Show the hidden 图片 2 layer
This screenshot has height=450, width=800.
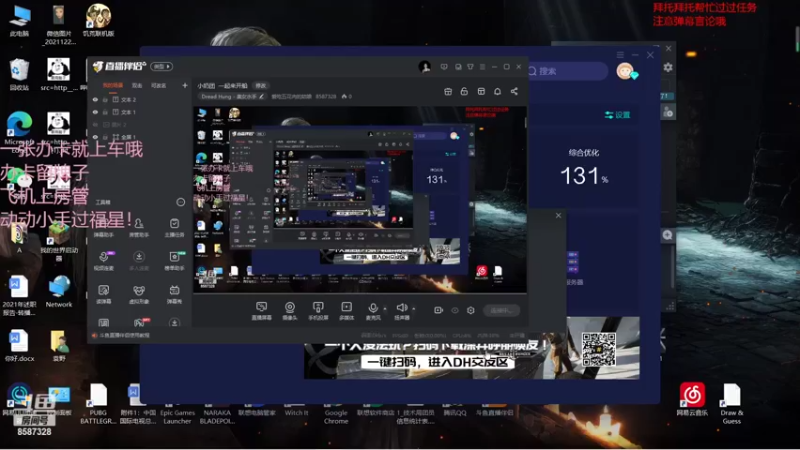[95, 124]
